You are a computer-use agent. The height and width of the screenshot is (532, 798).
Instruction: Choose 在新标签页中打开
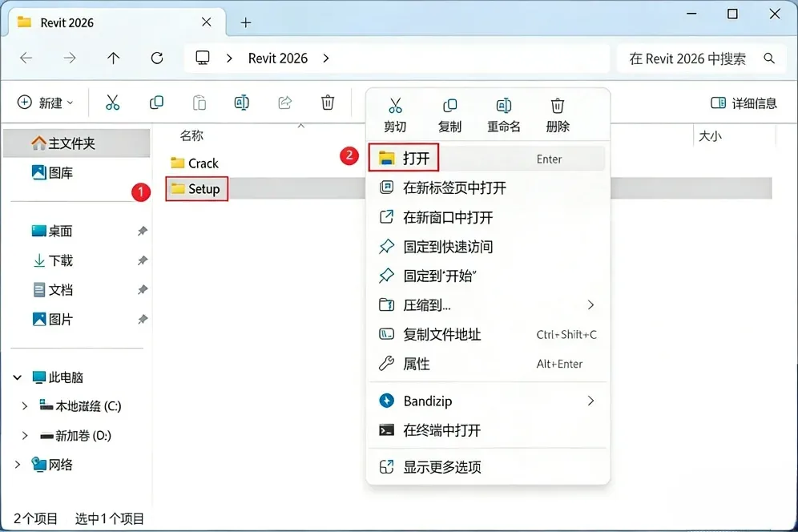487,187
